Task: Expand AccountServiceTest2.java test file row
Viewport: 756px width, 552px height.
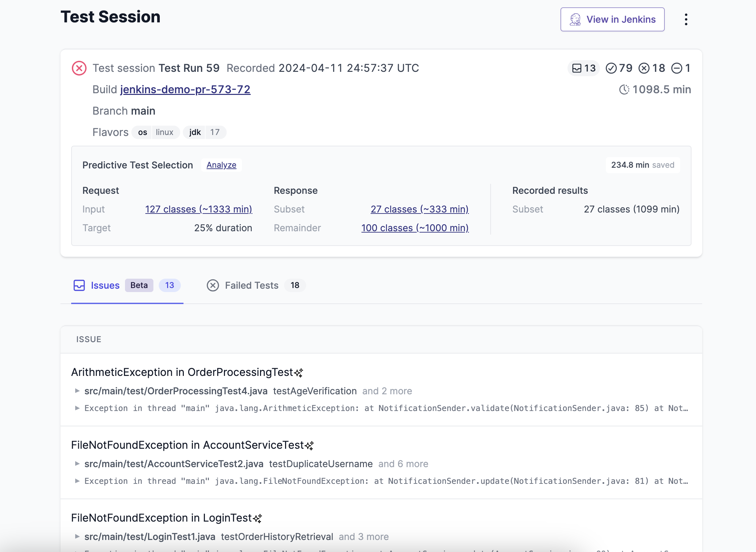Action: click(x=77, y=464)
